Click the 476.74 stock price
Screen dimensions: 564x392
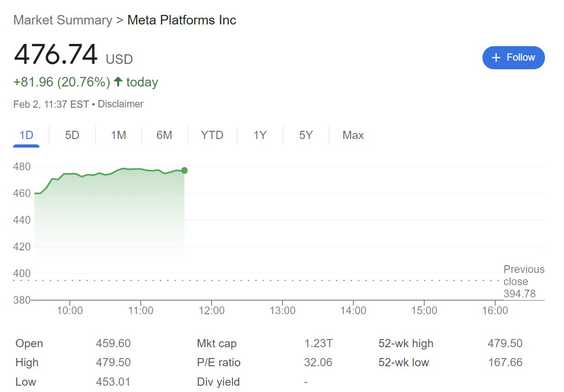pyautogui.click(x=56, y=55)
